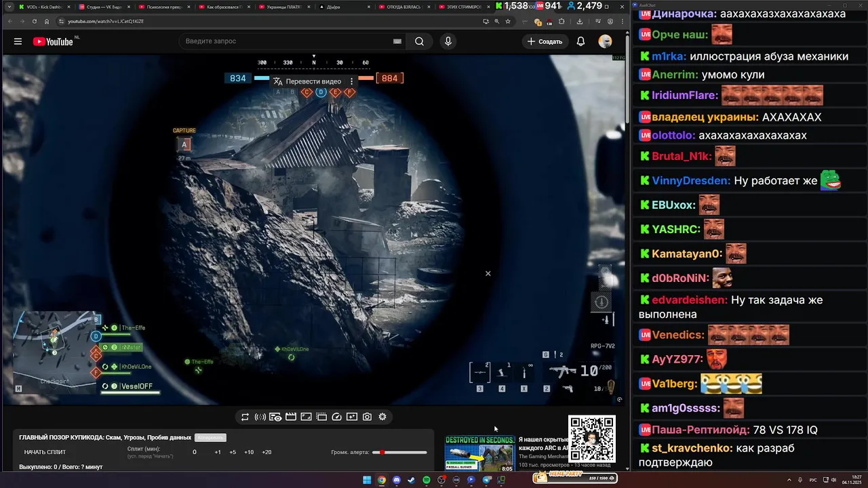The image size is (868, 488).
Task: Click НАЧАТЬ СПЛИТ button
Action: [45, 452]
